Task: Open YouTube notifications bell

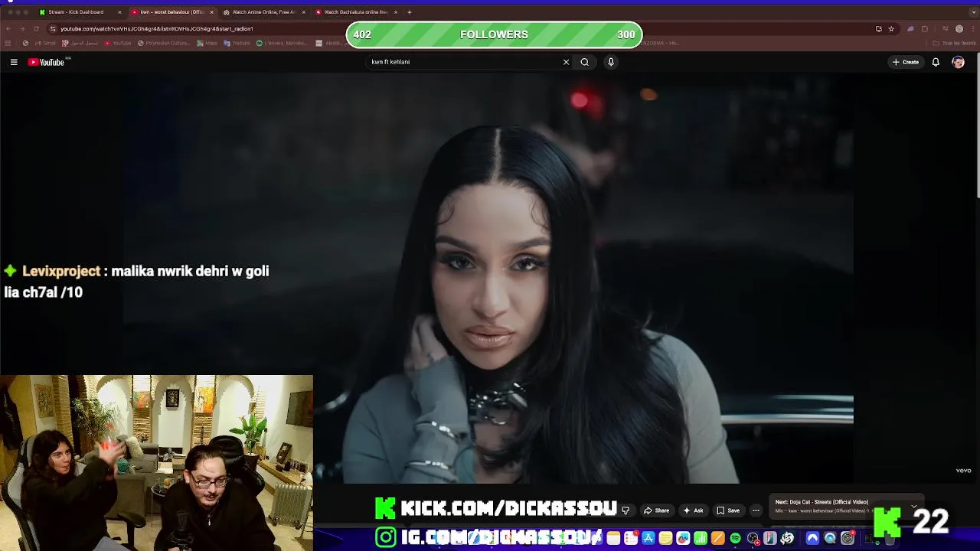Action: (x=936, y=62)
